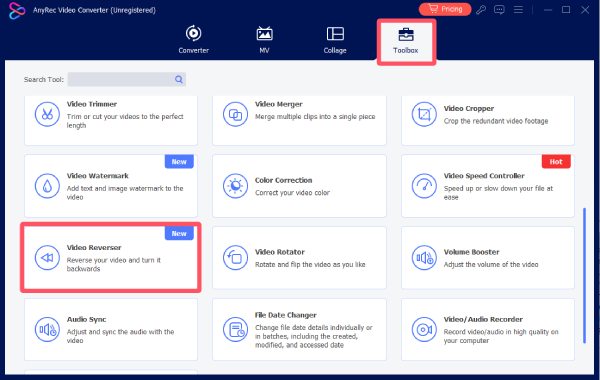Open the Video Rotator icon

click(235, 258)
